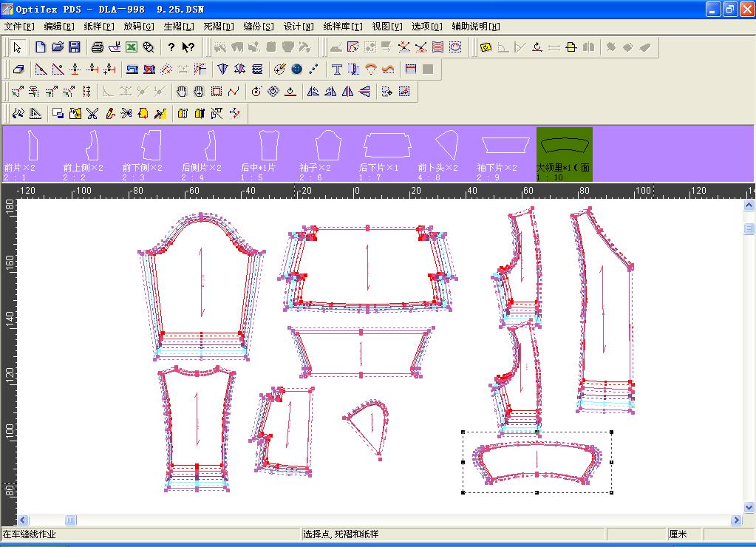The width and height of the screenshot is (756, 547).
Task: Click the sleeve pattern piece in the canvas
Action: [202, 285]
